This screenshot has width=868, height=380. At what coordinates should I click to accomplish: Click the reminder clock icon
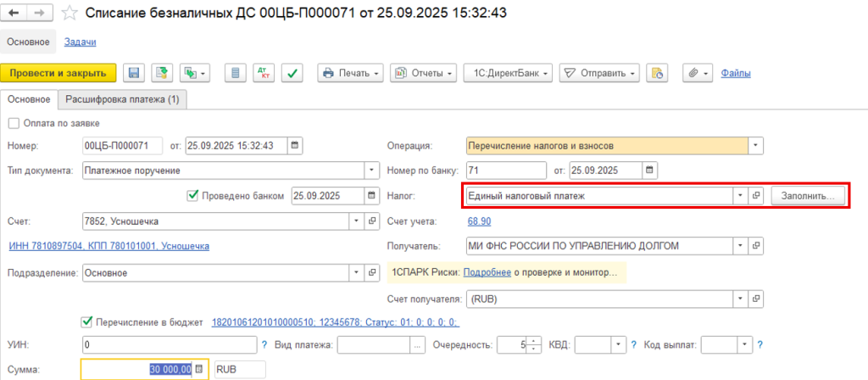657,73
